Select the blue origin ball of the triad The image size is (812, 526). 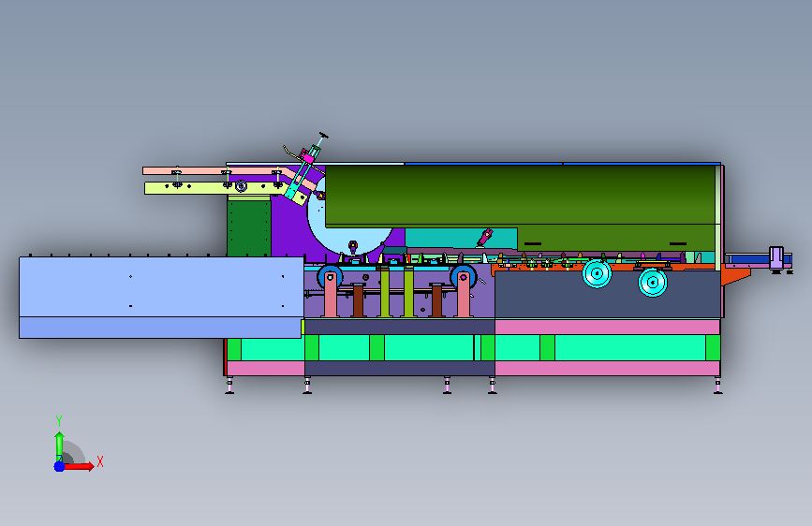tap(59, 466)
